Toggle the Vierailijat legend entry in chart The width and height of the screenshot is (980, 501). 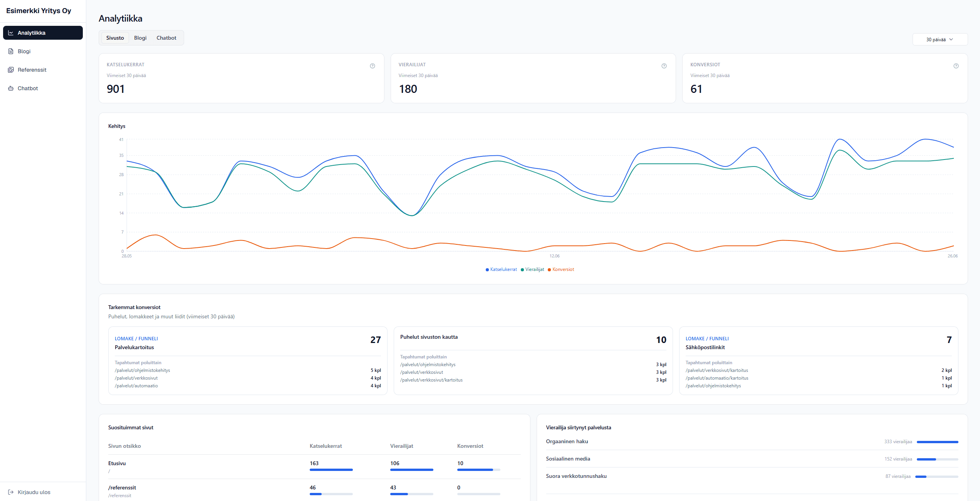[532, 269]
